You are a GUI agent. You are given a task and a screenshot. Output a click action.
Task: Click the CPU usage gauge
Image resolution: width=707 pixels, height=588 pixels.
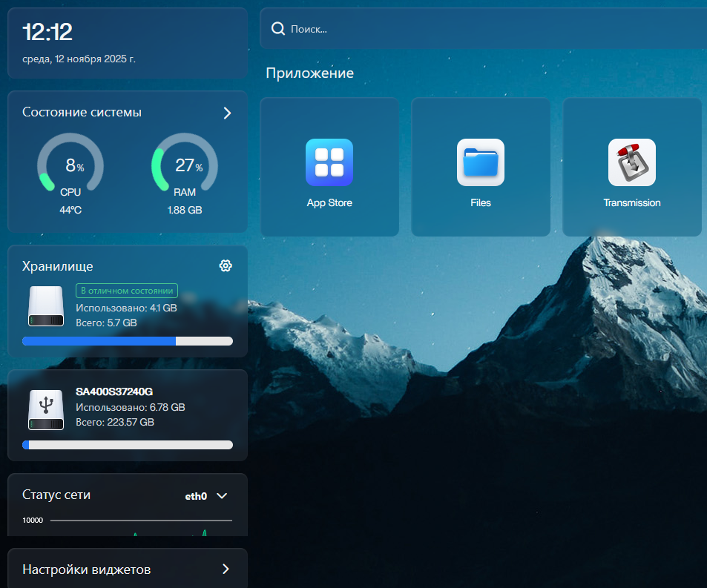coord(70,162)
